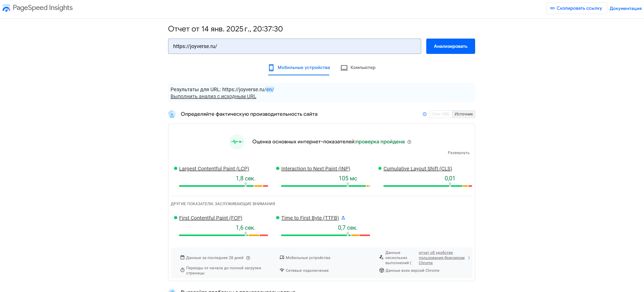644x292 pixels.
Task: Click the mobile phone icon in tabs
Action: tap(271, 68)
